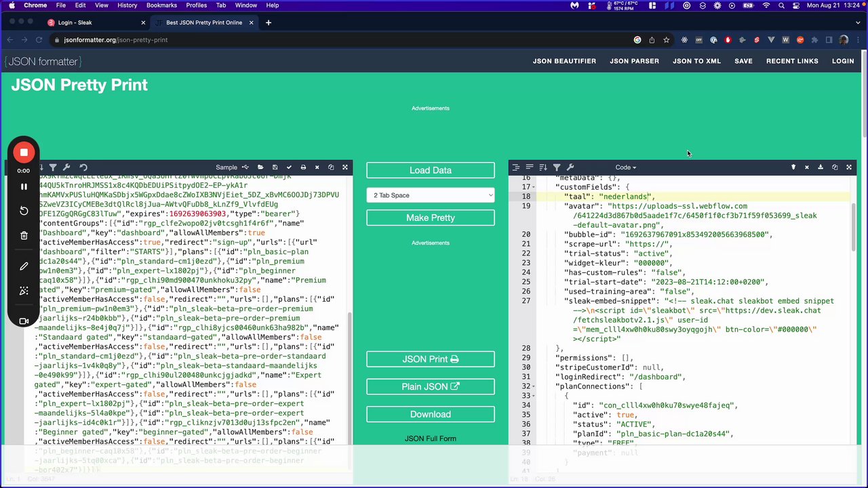The image size is (868, 488).
Task: Open the recorder effects sparkle tool
Action: click(x=24, y=291)
